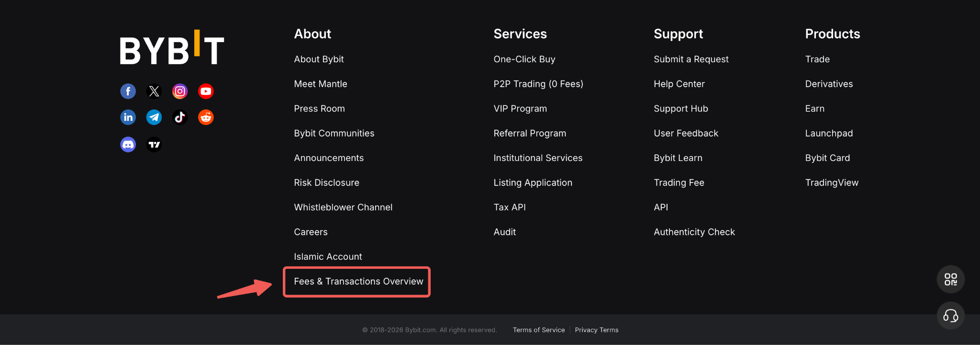Open the Telegram social icon
This screenshot has height=345, width=980.
click(154, 117)
